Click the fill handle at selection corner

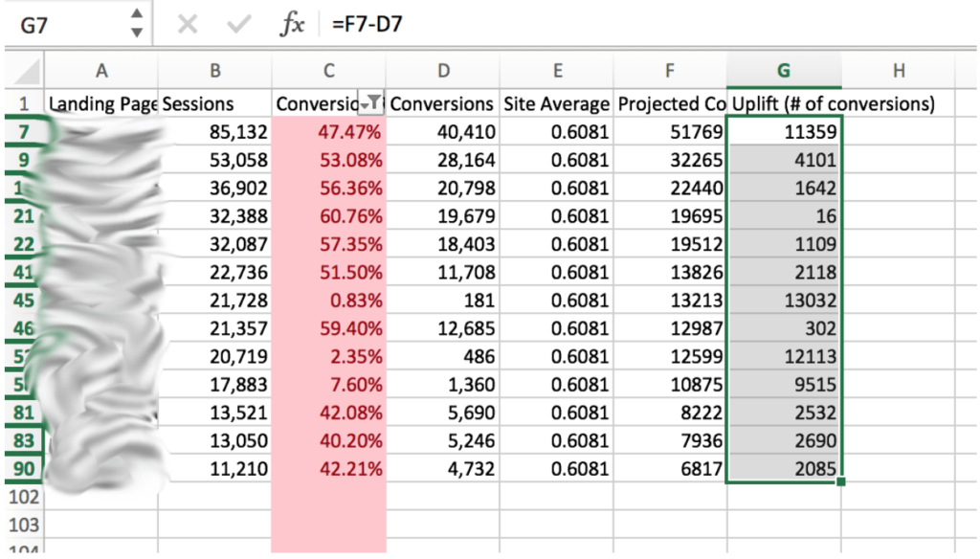coord(840,481)
